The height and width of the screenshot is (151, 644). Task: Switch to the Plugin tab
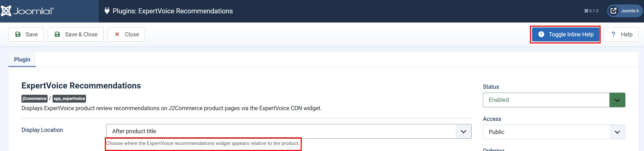[22, 59]
